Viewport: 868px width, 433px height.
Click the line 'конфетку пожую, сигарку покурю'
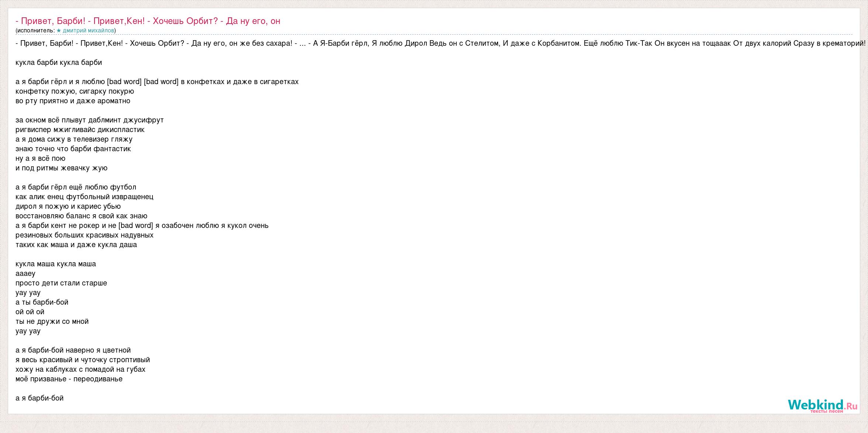75,91
